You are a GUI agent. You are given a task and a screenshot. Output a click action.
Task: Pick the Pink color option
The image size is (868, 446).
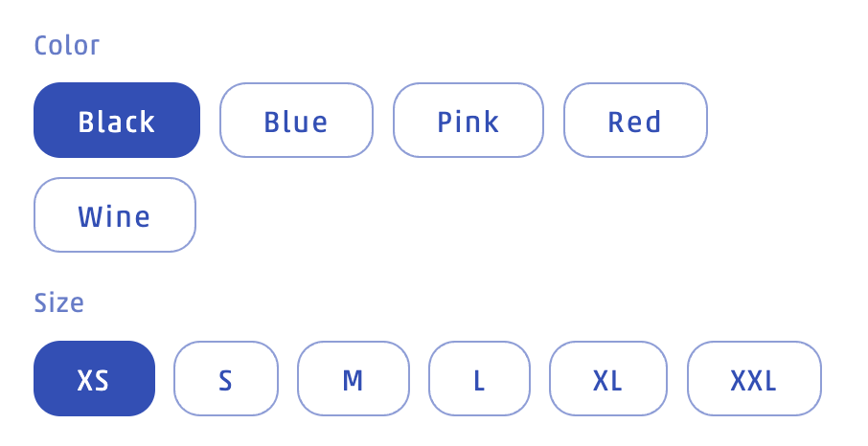468,121
